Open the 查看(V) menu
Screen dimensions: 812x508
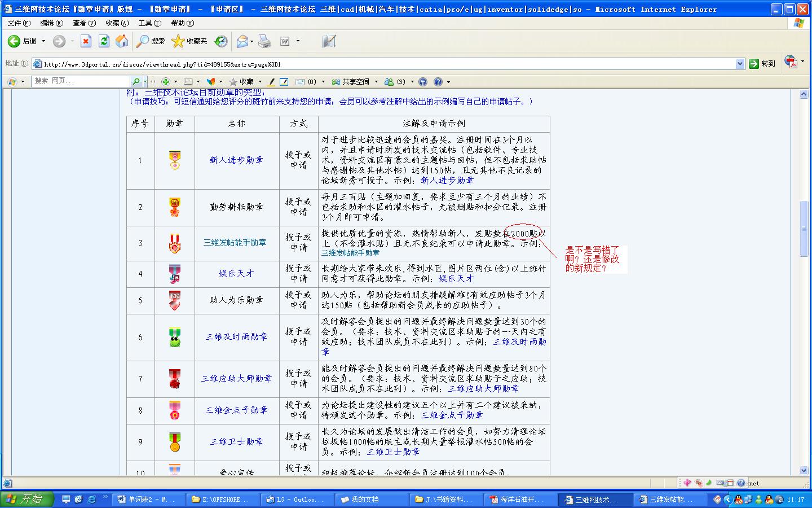point(85,23)
